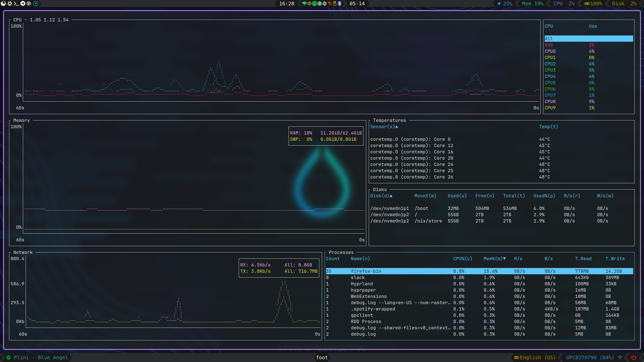
Task: Click the red power icon in bottom bar
Action: point(634,357)
